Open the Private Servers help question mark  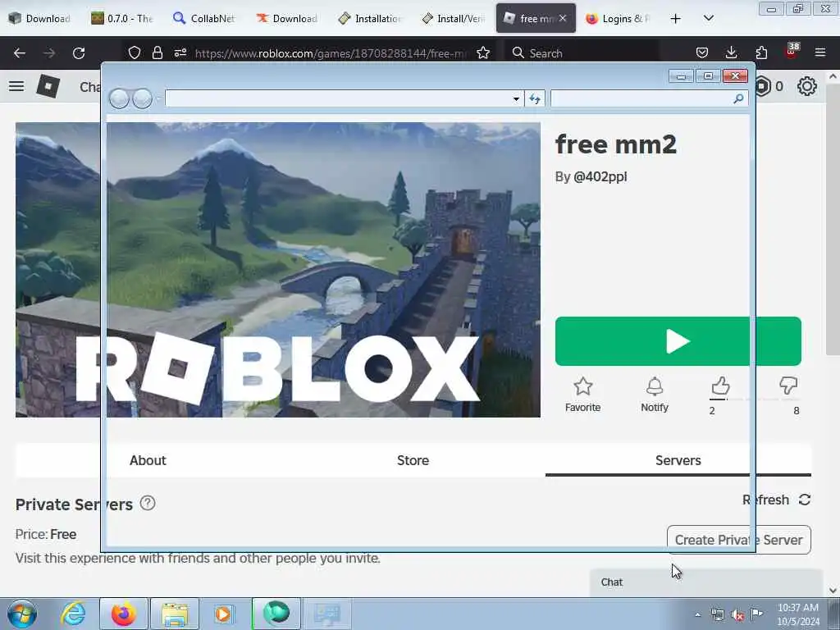click(x=148, y=503)
